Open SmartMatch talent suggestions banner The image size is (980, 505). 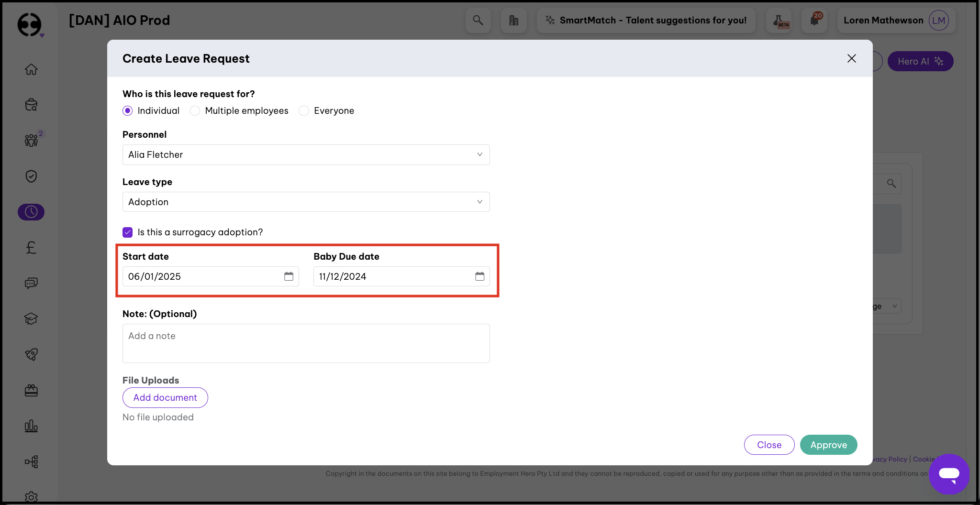coord(646,20)
